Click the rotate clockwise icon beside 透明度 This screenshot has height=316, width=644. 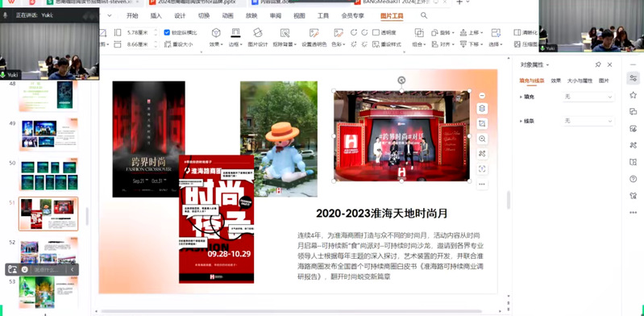click(x=364, y=32)
